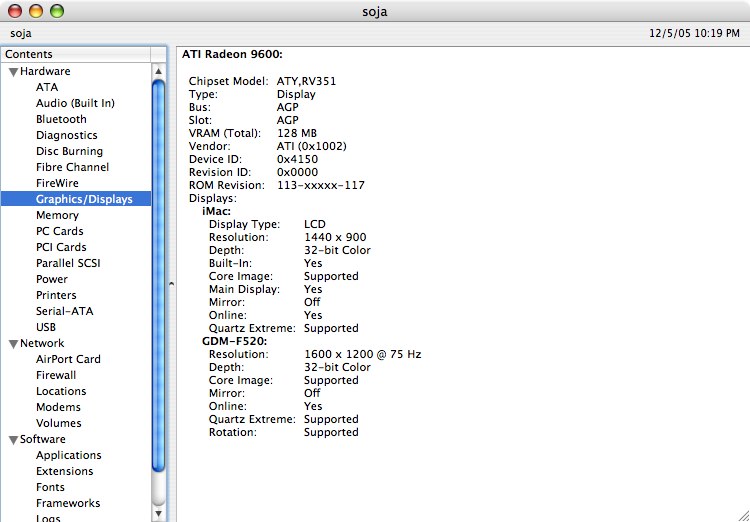
Task: Collapse the Network section triangle
Action: 14,344
